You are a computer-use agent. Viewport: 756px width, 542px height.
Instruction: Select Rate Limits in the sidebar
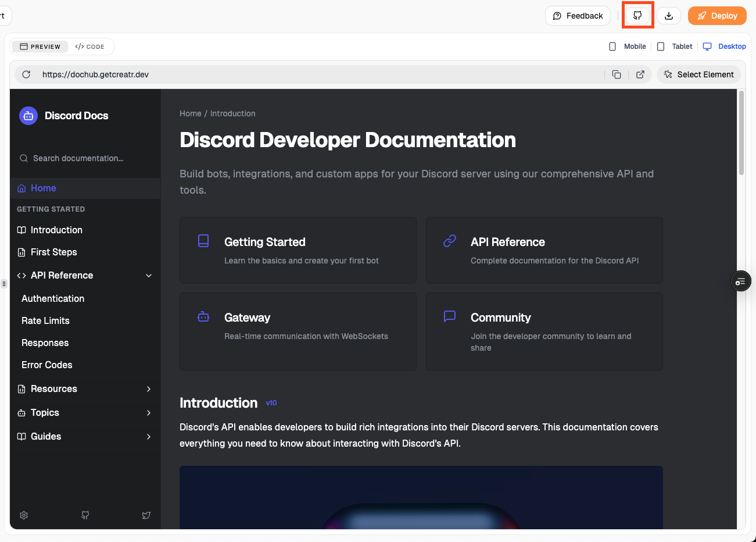45,320
